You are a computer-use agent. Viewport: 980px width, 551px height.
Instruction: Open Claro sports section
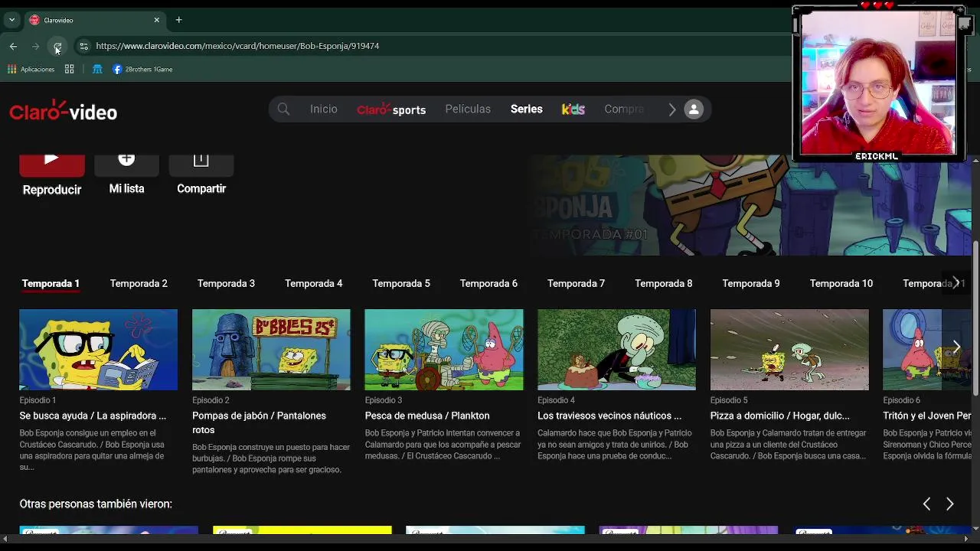coord(390,109)
